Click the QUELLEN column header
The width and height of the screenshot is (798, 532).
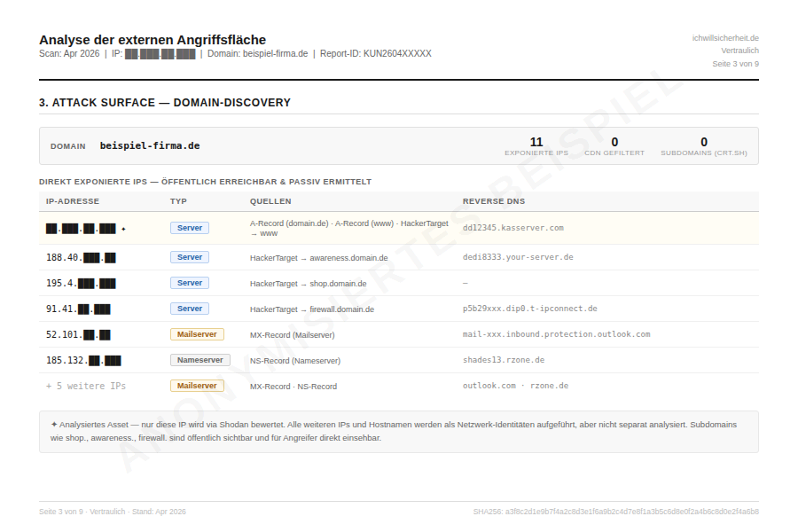tap(270, 201)
